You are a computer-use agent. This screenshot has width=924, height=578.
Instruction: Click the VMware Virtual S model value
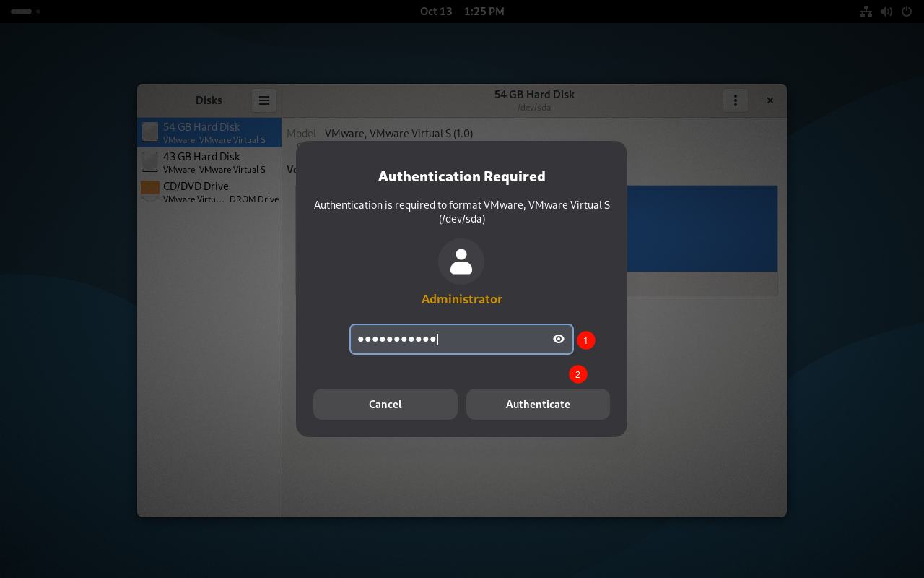(x=398, y=134)
